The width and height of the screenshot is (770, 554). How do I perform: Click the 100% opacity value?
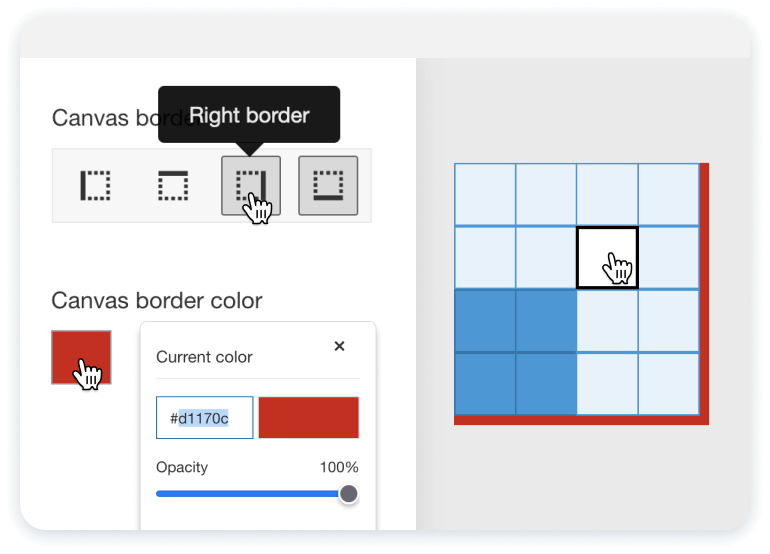tap(339, 467)
